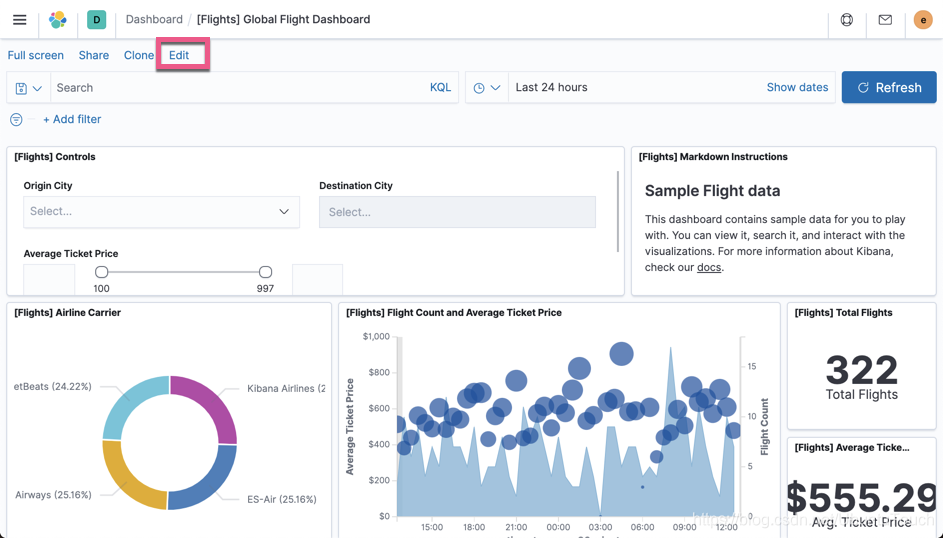Click the Flight Count axis label

(765, 426)
